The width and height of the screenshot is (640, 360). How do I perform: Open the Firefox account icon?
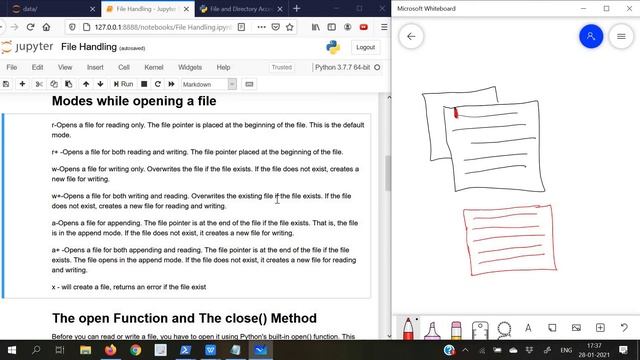click(x=347, y=27)
